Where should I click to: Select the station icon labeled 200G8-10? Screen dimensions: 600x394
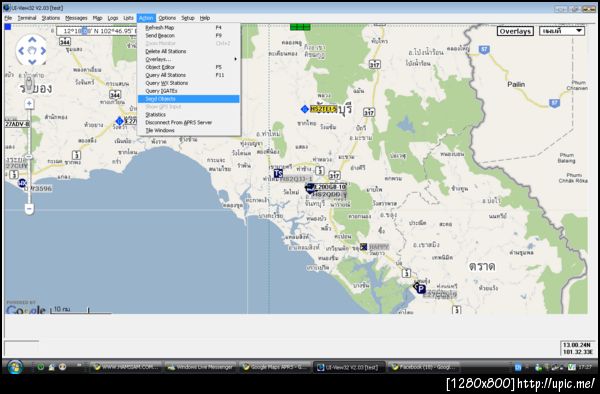click(310, 188)
